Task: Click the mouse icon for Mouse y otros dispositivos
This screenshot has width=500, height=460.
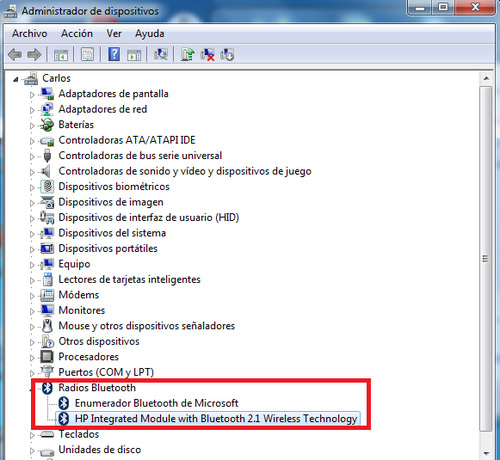Action: coord(47,326)
